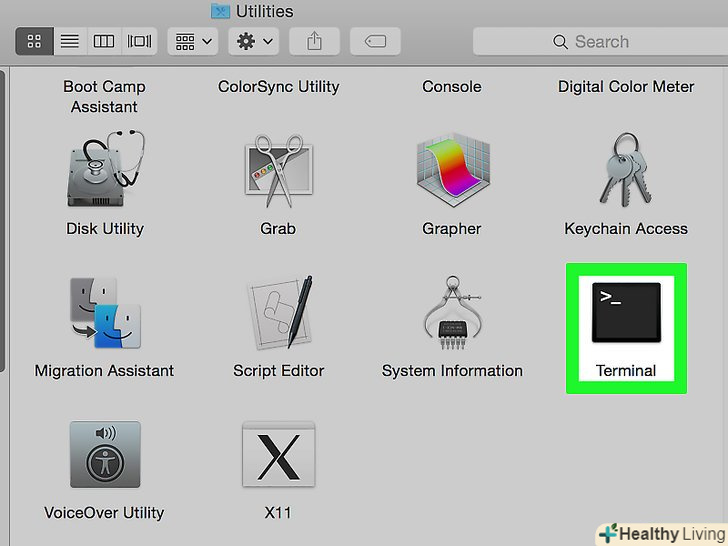Open the item arrangement dropdown
This screenshot has height=546, width=728.
193,41
